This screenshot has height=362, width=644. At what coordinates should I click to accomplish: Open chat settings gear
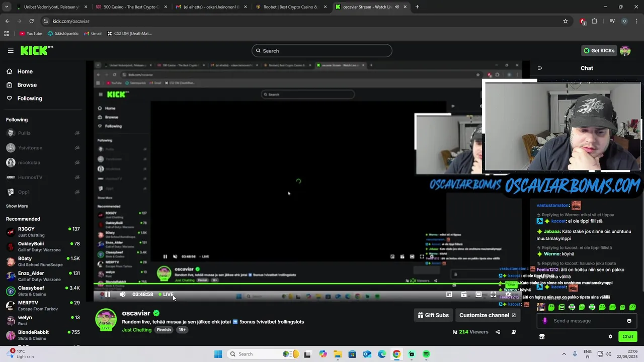[610, 337]
